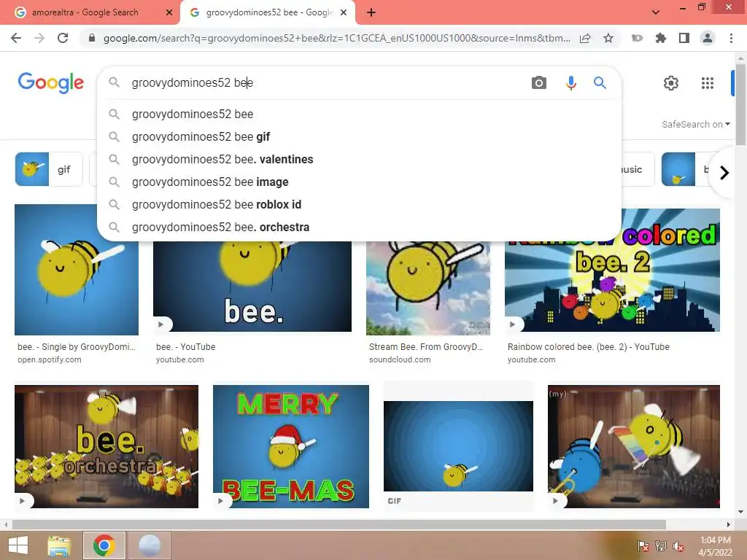Close the amorealtra Google Search tab
This screenshot has height=560, width=747.
(169, 12)
